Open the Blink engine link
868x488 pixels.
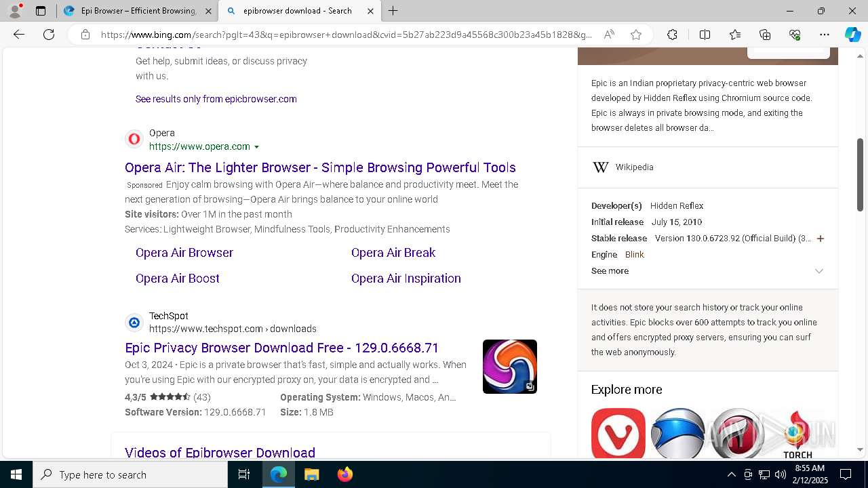635,255
